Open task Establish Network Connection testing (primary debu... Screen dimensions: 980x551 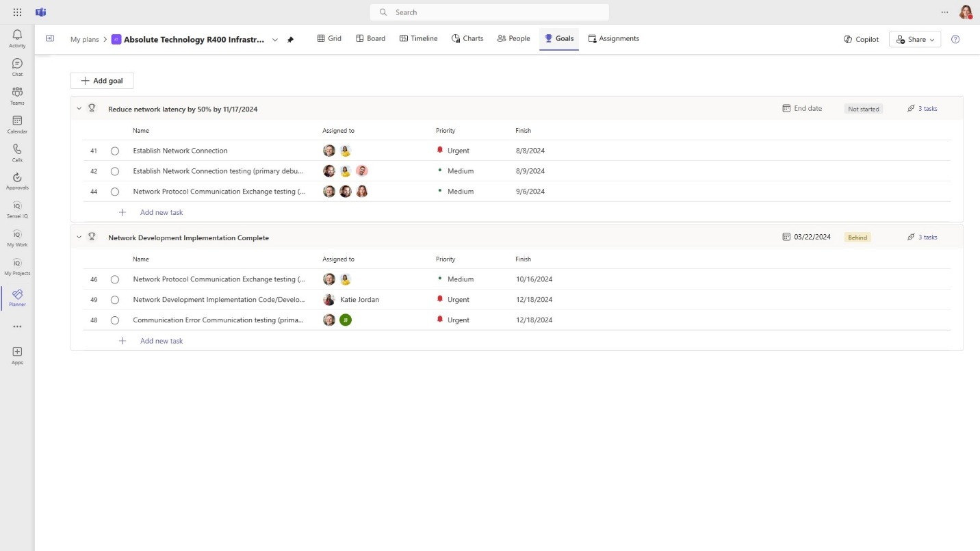pos(218,171)
